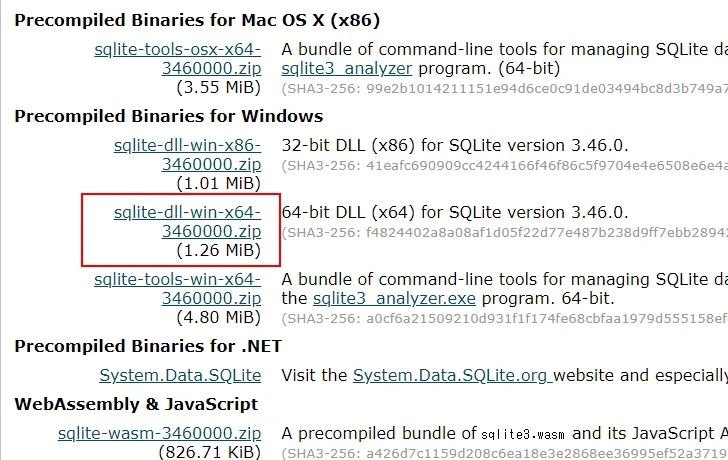This screenshot has height=460, width=728.
Task: Click the "(3.55 MiB)" size text
Action: [218, 88]
